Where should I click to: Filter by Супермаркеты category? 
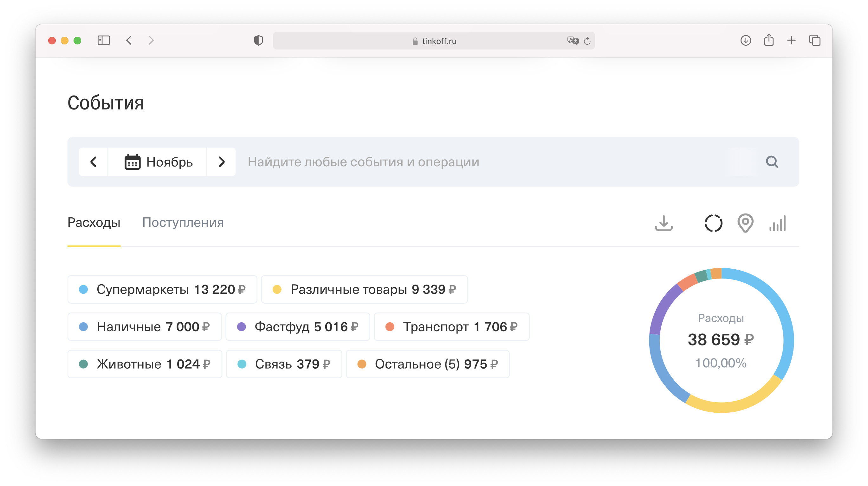(162, 289)
